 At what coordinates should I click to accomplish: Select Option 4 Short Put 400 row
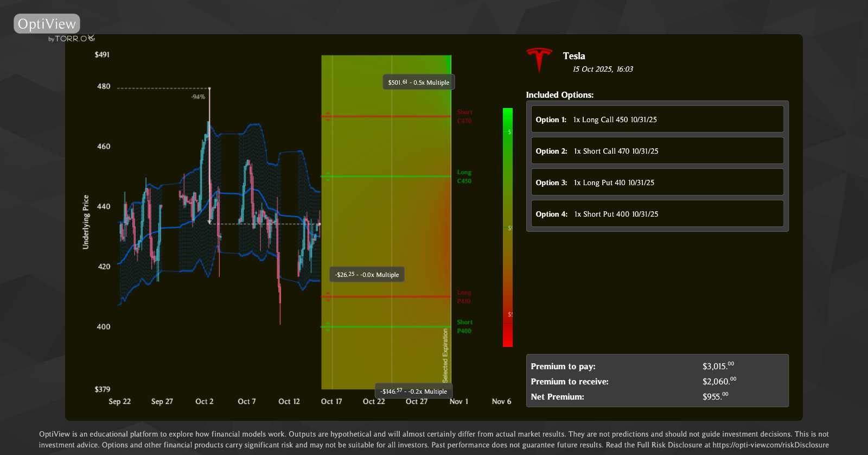657,214
